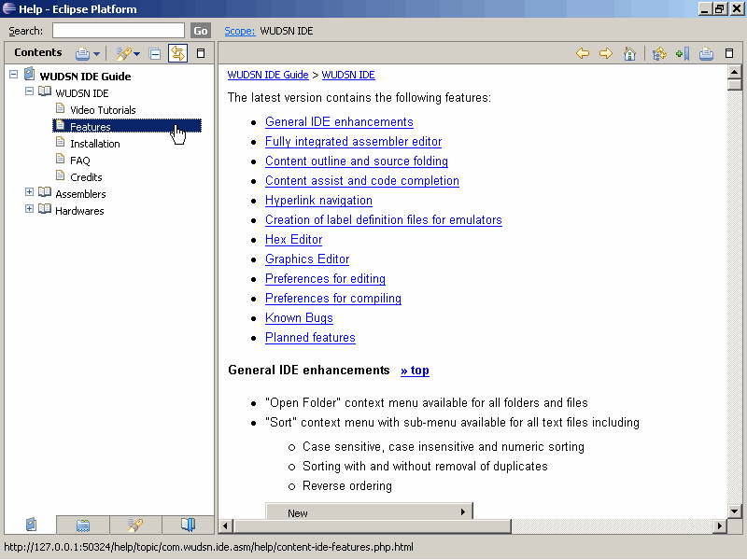Maximize the content pane

729,53
